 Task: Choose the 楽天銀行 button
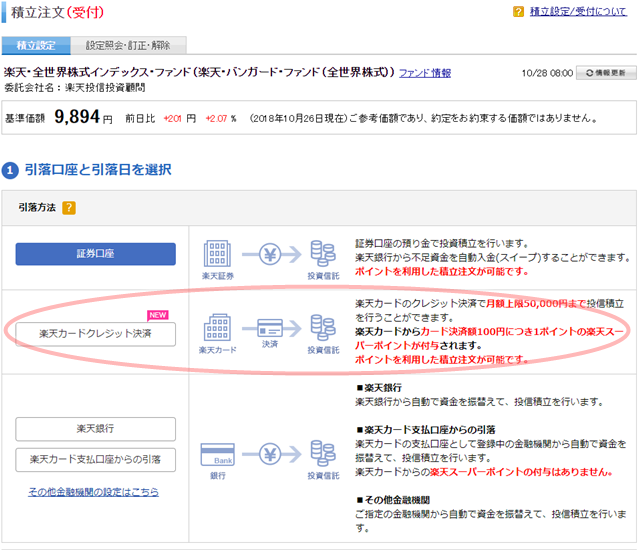point(96,429)
